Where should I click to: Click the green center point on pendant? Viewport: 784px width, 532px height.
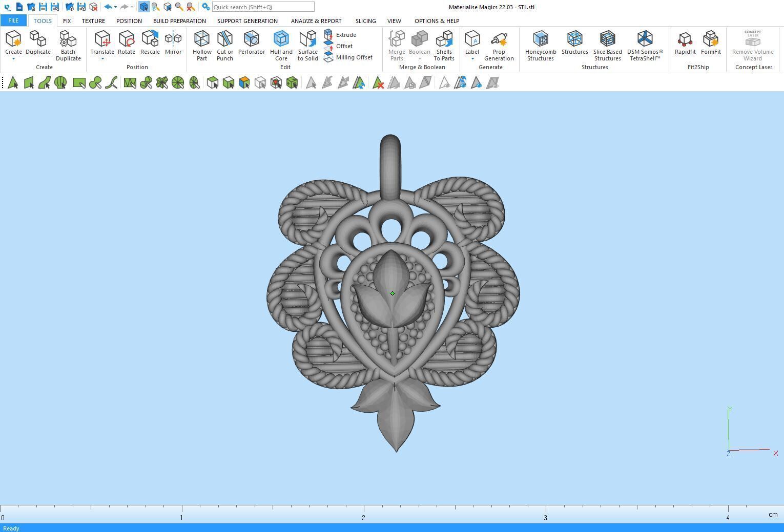point(393,293)
